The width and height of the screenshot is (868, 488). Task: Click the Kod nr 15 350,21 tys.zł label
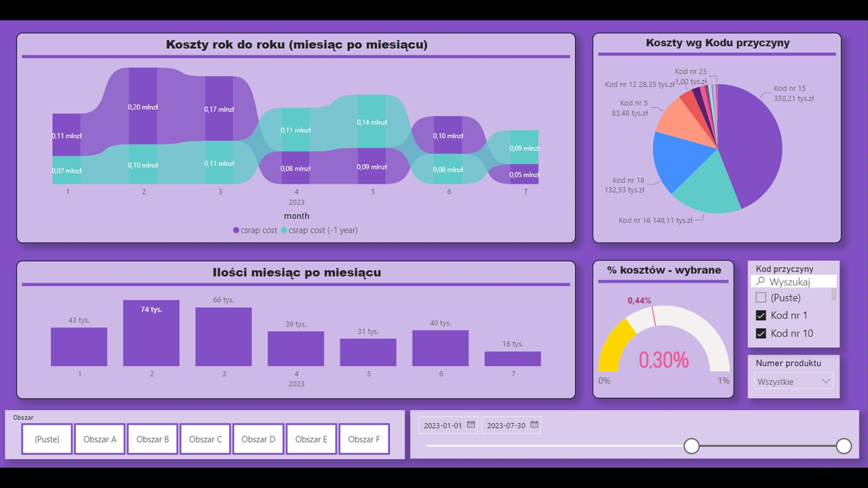[794, 94]
